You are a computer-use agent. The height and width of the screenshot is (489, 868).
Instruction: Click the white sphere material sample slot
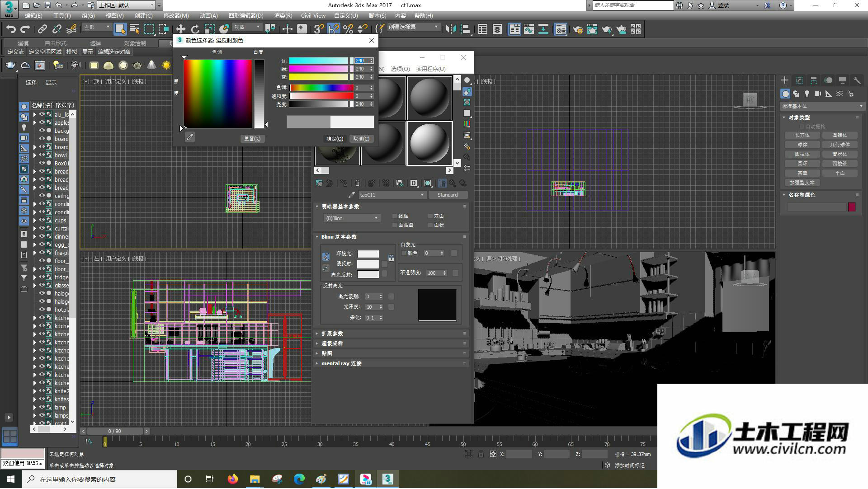429,143
